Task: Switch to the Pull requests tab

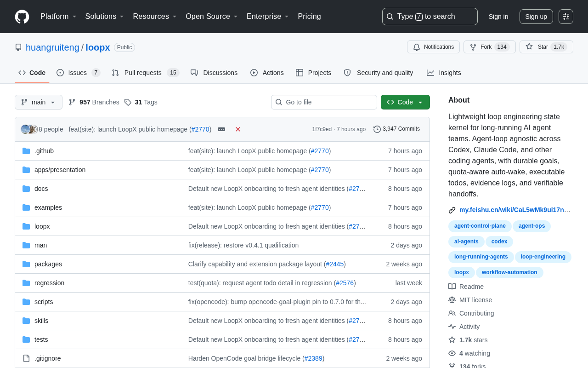Action: [145, 73]
